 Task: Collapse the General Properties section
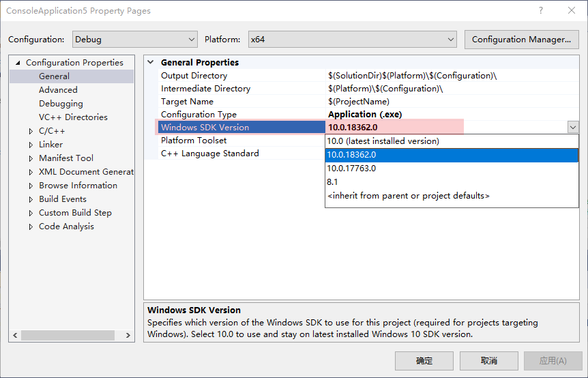coord(151,63)
